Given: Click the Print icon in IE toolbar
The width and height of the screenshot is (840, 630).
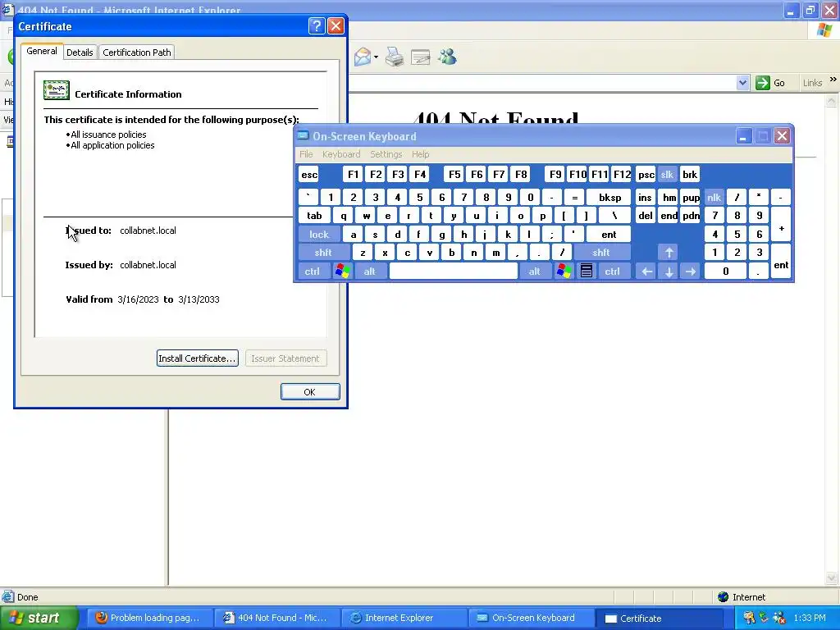Looking at the screenshot, I should pos(395,57).
